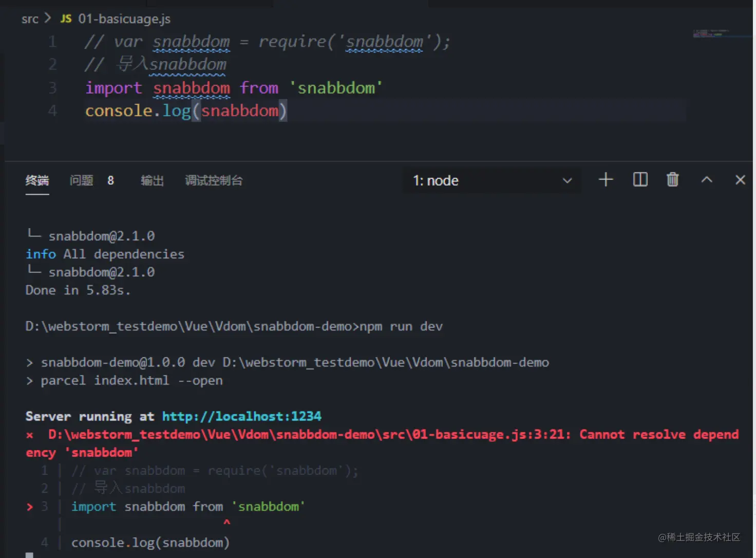Open the http://localhost:1234 link
This screenshot has width=756, height=558.
click(242, 416)
